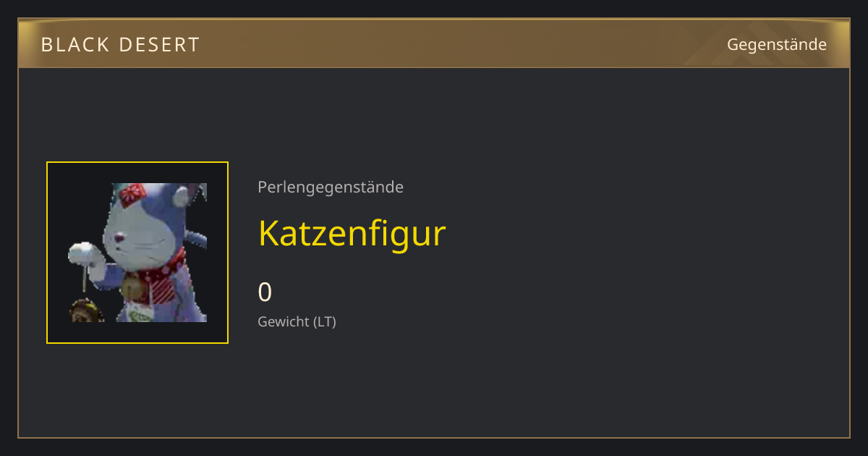This screenshot has width=868, height=456.
Task: Click the Perlengegenstände category text
Action: (331, 187)
